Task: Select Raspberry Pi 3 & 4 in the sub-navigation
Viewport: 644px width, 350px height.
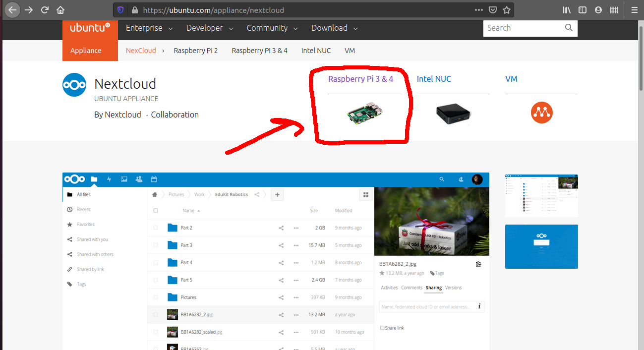Action: [x=259, y=51]
